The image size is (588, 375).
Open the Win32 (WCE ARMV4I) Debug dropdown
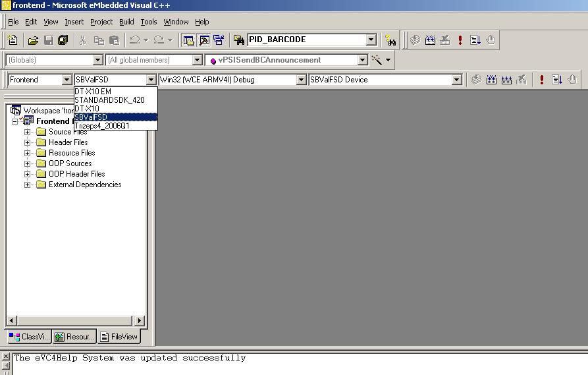(301, 80)
